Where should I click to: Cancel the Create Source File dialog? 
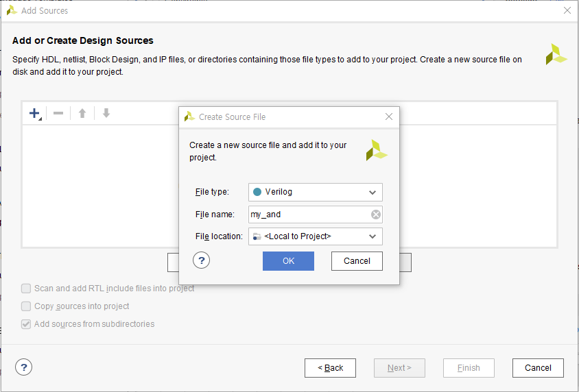click(357, 261)
